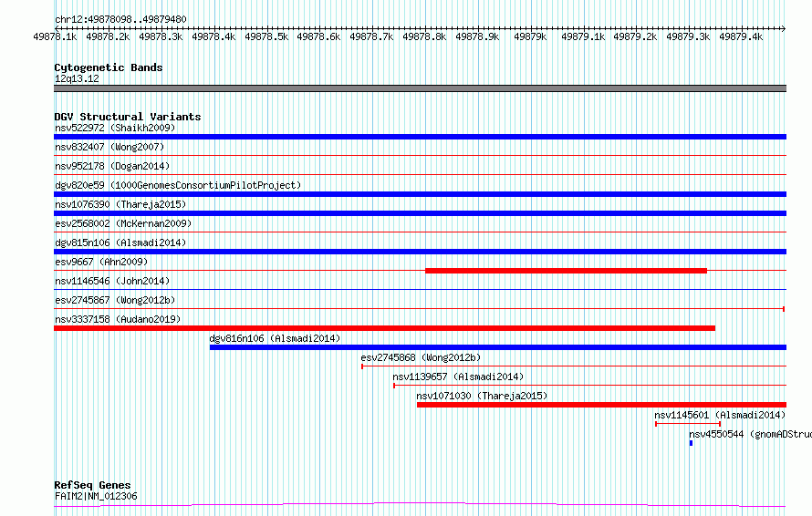Image resolution: width=812 pixels, height=516 pixels.
Task: Click the magenta FAIM2 gene track line
Action: (x=420, y=505)
